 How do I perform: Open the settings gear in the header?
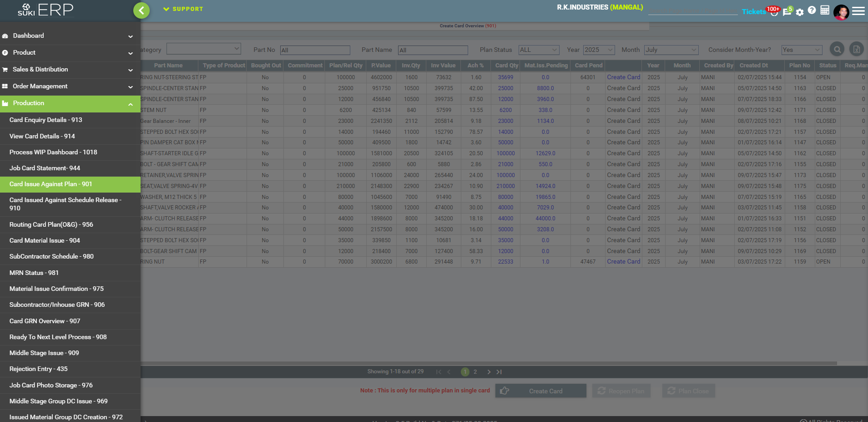click(x=800, y=12)
